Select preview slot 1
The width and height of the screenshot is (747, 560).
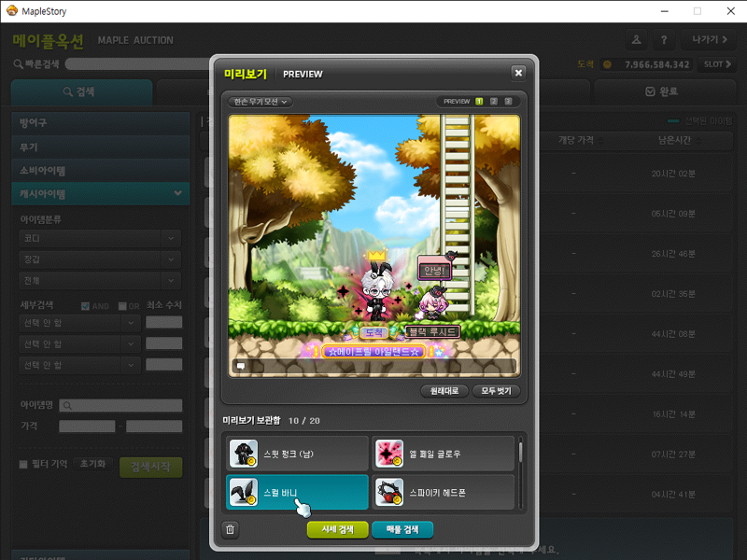pos(479,102)
